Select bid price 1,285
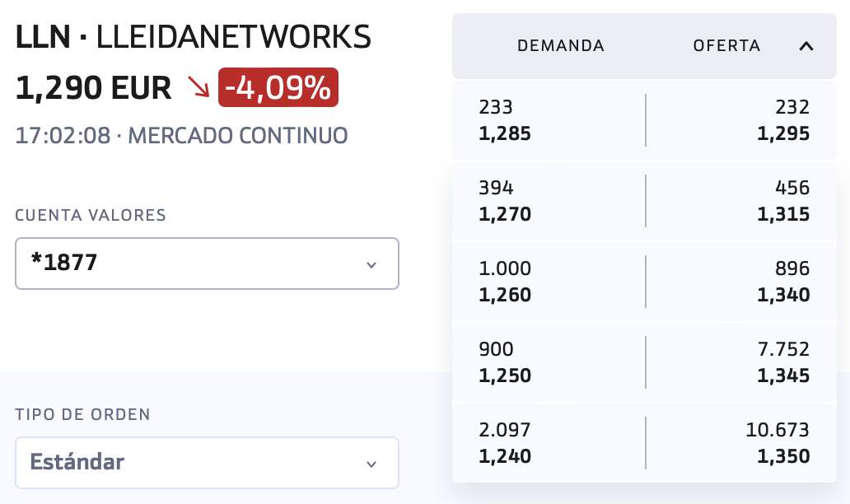This screenshot has width=850, height=504. pos(505,133)
